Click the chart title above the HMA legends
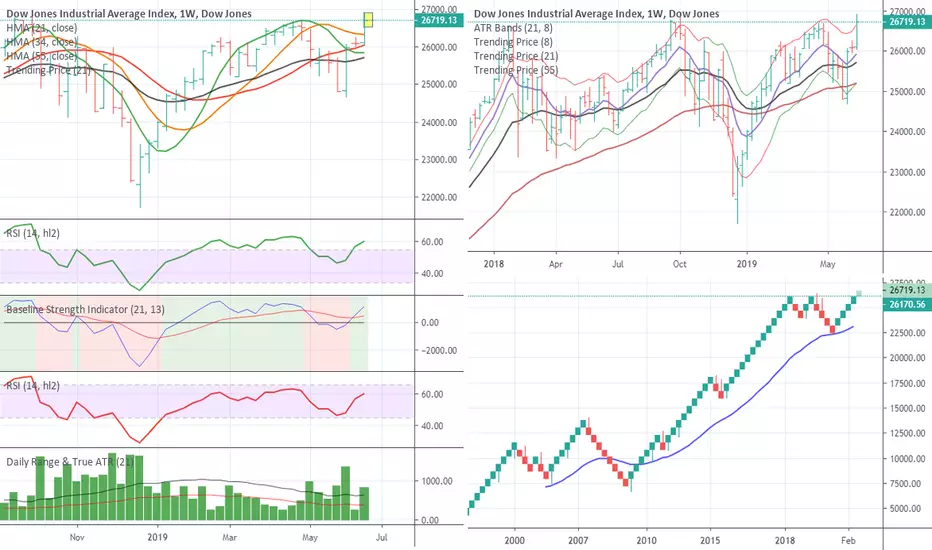The width and height of the screenshot is (932, 550). pyautogui.click(x=129, y=13)
